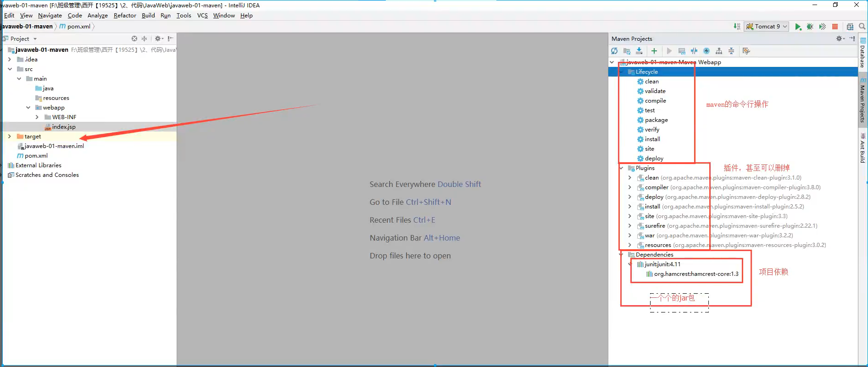
Task: Expand the compiler plugin node
Action: click(x=629, y=187)
